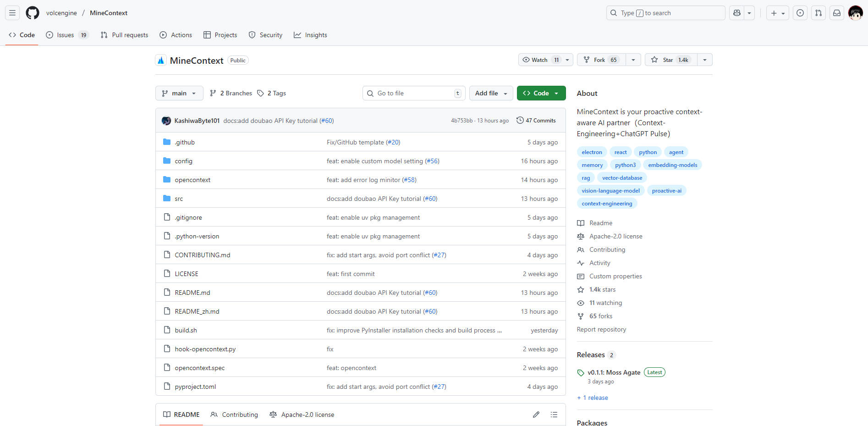Click the pull requests icon in header
This screenshot has height=426, width=868.
(x=818, y=13)
